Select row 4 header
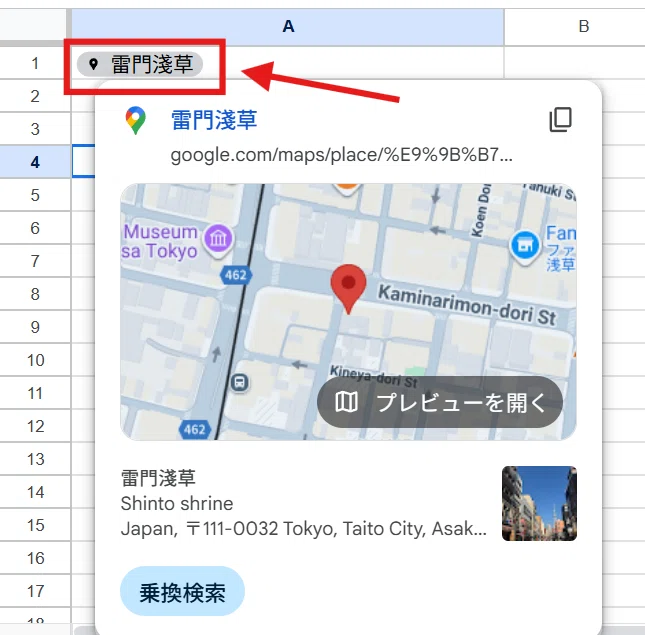This screenshot has height=635, width=645. click(x=35, y=162)
